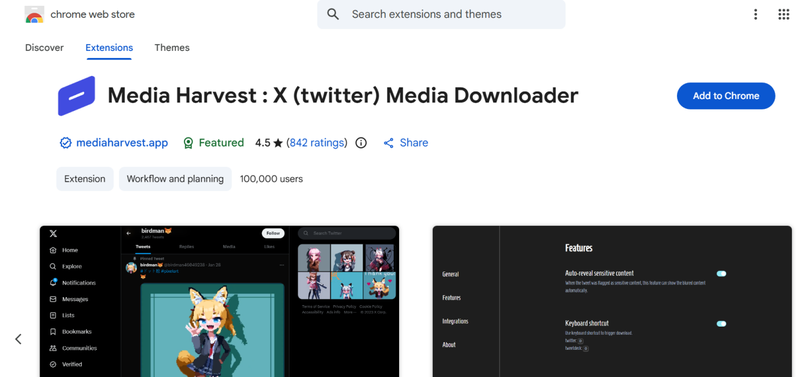The height and width of the screenshot is (377, 800).
Task: Go to the Themes tab
Action: pos(172,47)
